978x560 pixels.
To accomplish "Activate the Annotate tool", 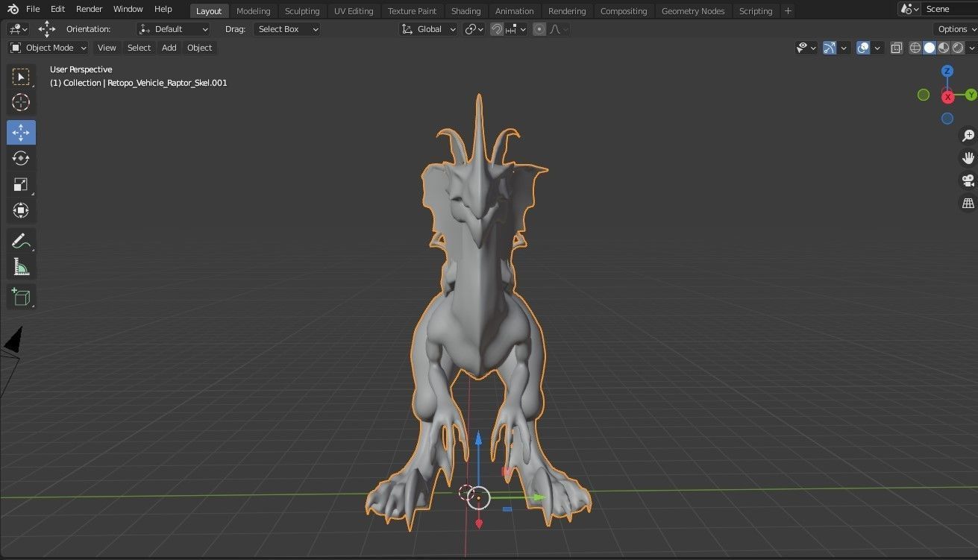I will 21,240.
